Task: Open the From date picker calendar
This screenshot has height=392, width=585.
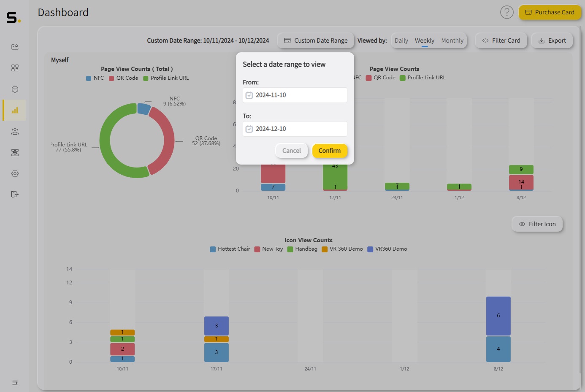Action: [249, 95]
